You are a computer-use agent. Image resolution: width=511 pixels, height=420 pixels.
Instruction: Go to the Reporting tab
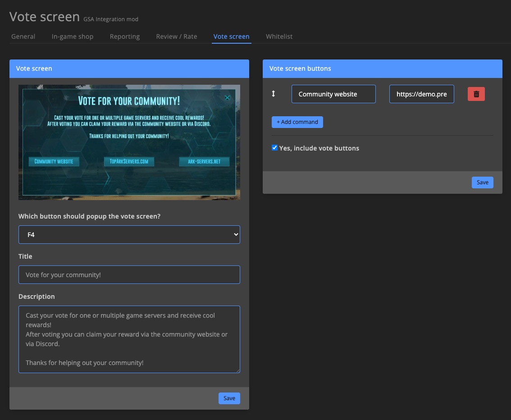(x=124, y=37)
